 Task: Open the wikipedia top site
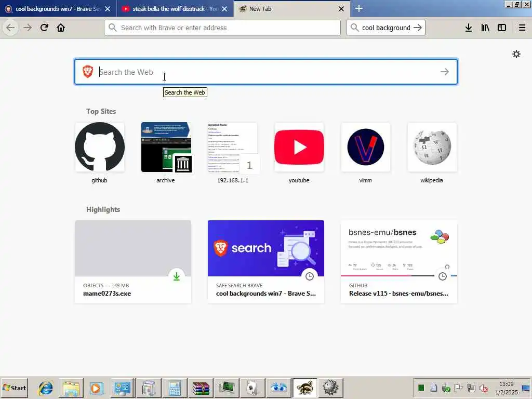click(x=432, y=153)
